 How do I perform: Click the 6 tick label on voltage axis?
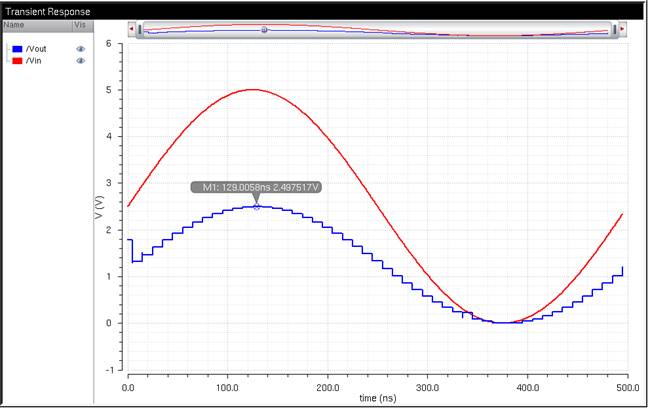click(108, 44)
